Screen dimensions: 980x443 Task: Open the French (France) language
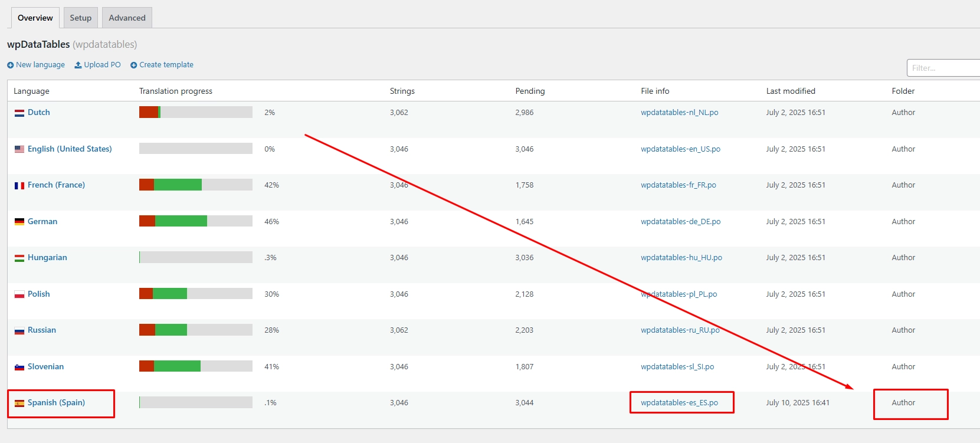click(x=56, y=185)
